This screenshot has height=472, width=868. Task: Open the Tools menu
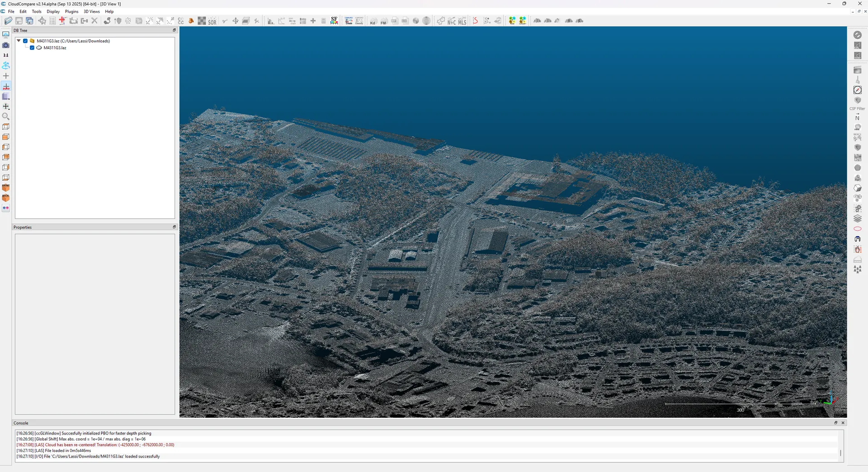click(x=37, y=11)
